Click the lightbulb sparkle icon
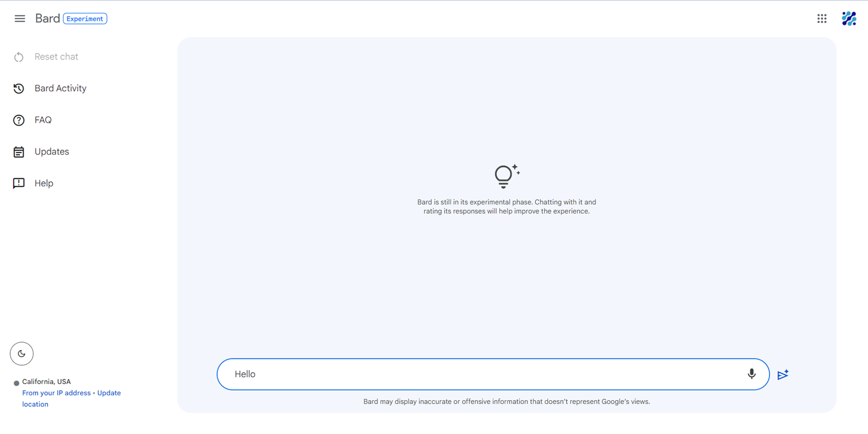The height and width of the screenshot is (434, 868). 507,176
